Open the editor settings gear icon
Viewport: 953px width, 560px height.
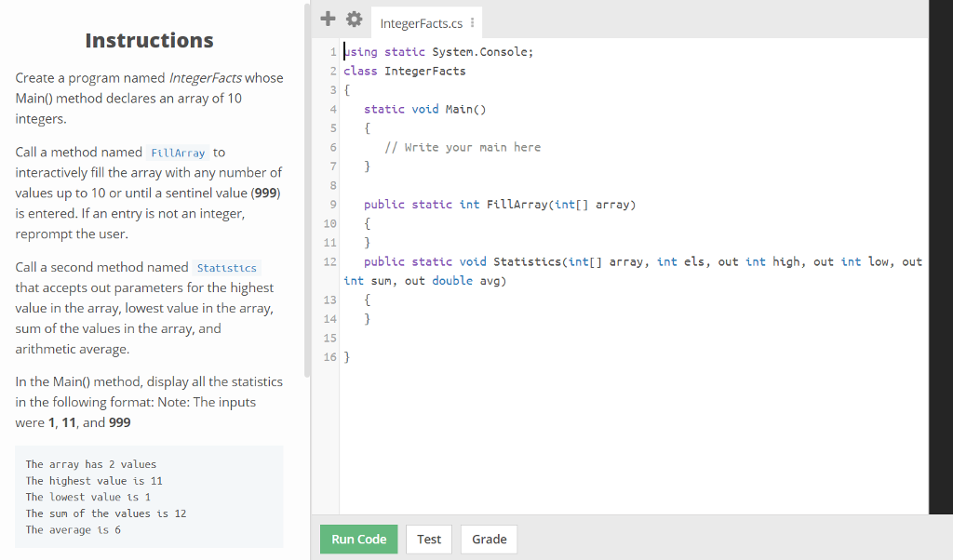(355, 18)
